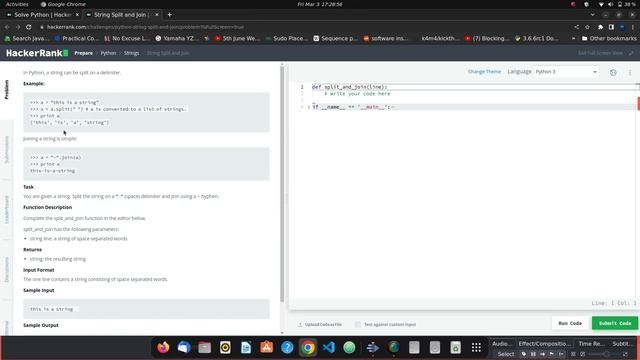This screenshot has width=640, height=360.
Task: Exit full screen view
Action: (x=605, y=53)
